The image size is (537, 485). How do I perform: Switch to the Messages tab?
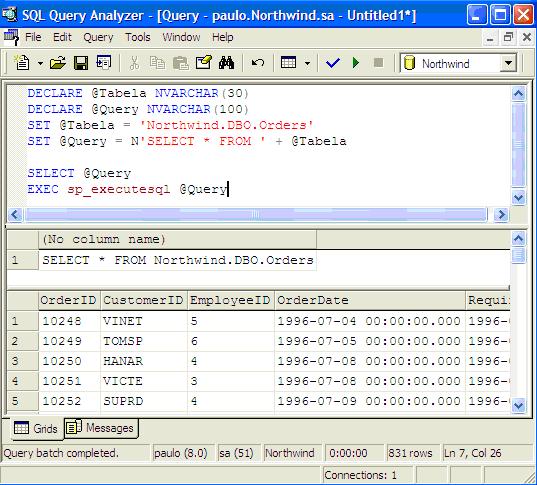click(x=101, y=428)
